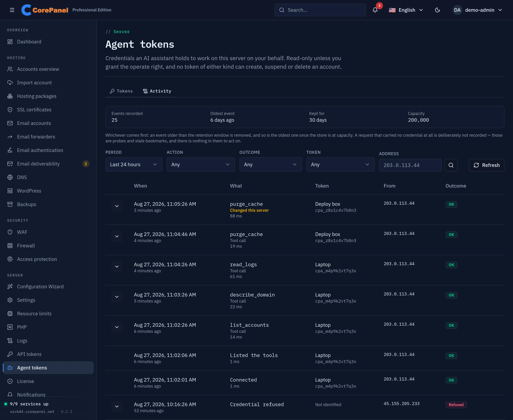
Task: Open Email forwarders
Action: coord(48,137)
